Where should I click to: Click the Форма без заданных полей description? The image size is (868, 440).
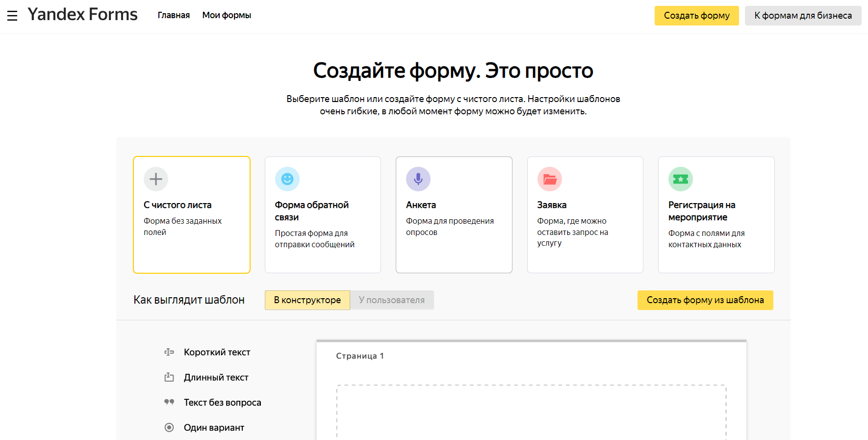[x=182, y=227]
